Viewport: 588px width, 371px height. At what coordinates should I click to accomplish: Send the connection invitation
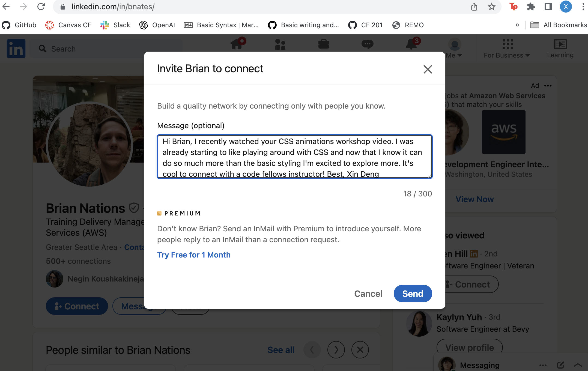tap(413, 294)
